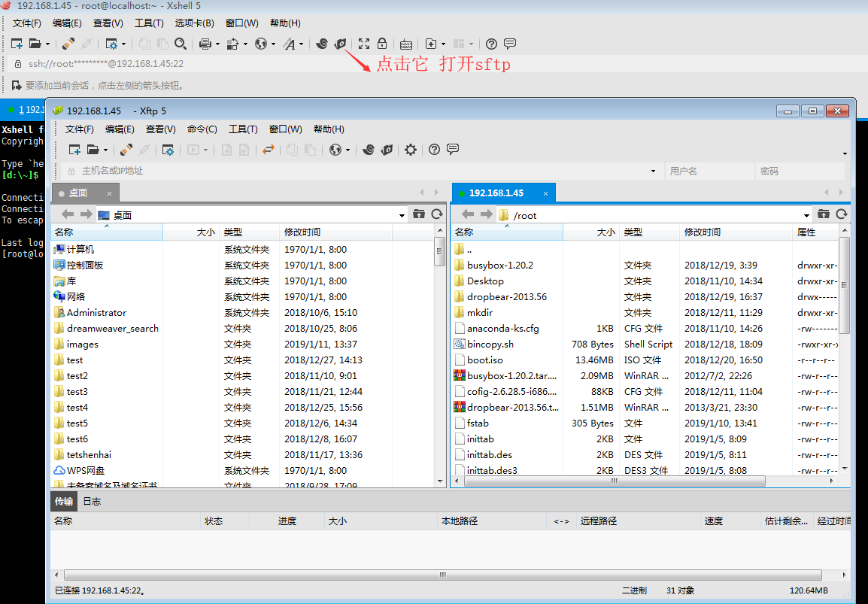Click the transfer list horizontal scrollbar
This screenshot has width=868, height=604.
(x=443, y=575)
